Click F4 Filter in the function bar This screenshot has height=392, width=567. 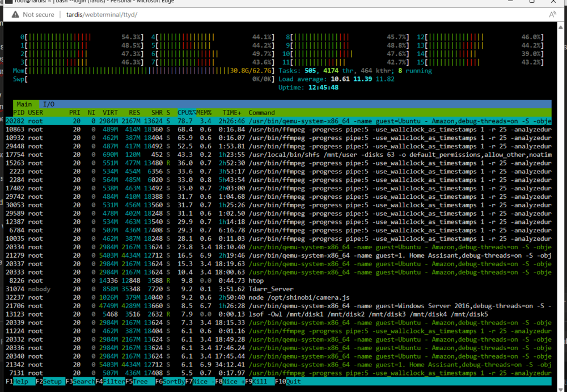111,382
